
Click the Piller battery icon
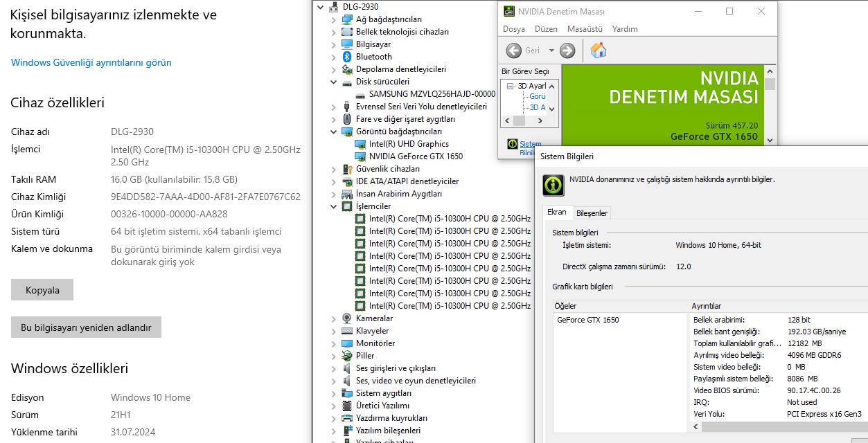(x=347, y=356)
